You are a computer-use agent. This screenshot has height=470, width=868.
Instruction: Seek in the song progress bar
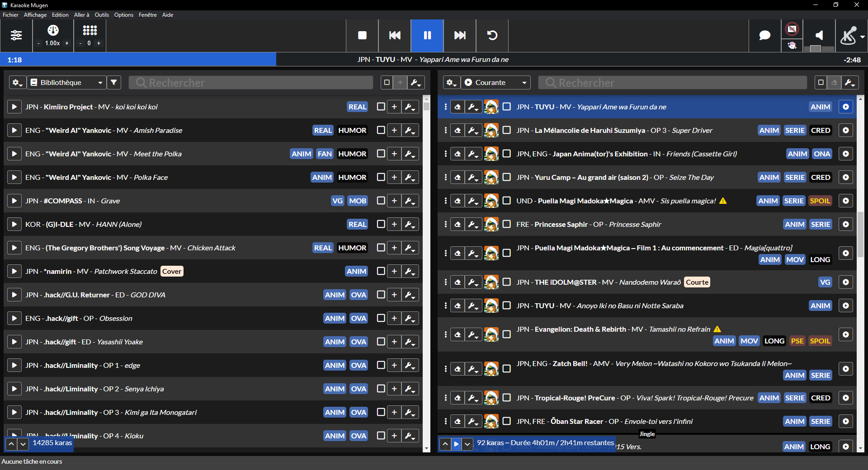click(x=434, y=60)
